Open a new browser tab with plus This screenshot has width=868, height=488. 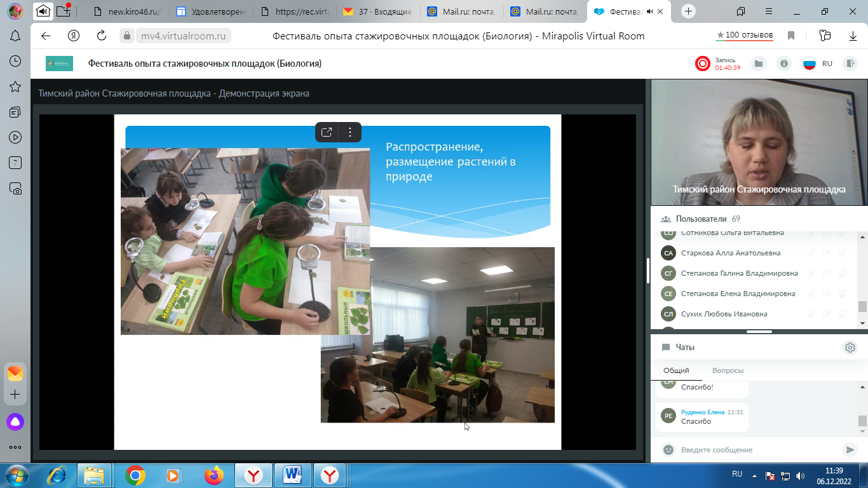(x=689, y=11)
